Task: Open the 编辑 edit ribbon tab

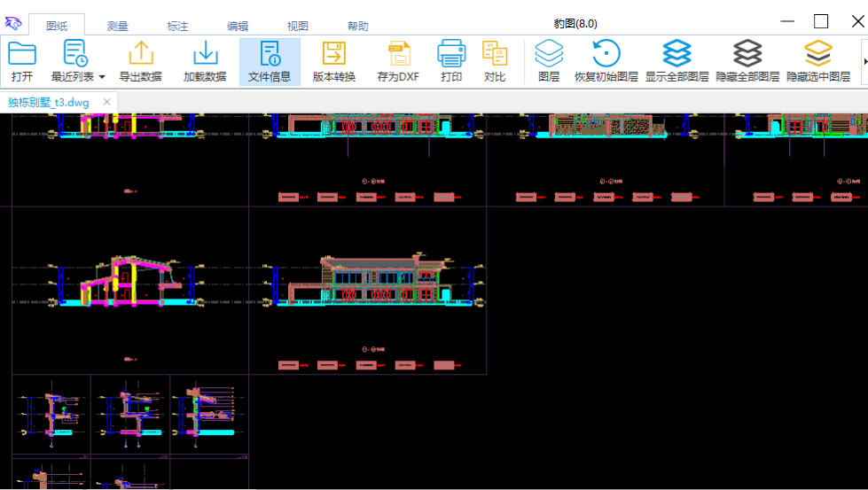Action: tap(238, 27)
